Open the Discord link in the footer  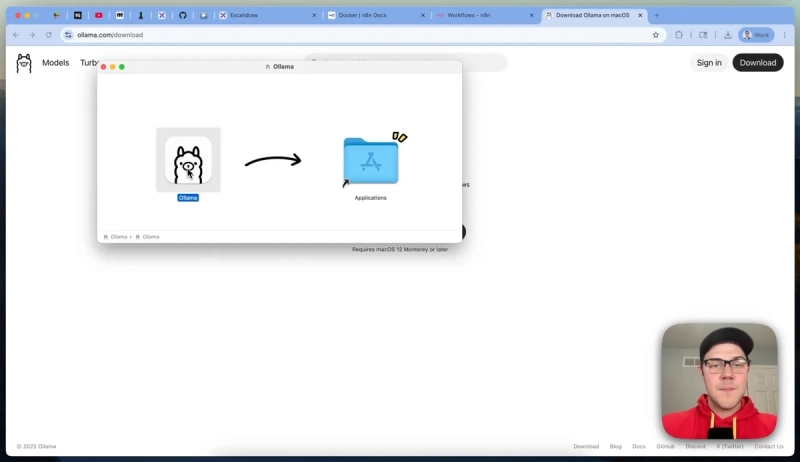pyautogui.click(x=695, y=446)
